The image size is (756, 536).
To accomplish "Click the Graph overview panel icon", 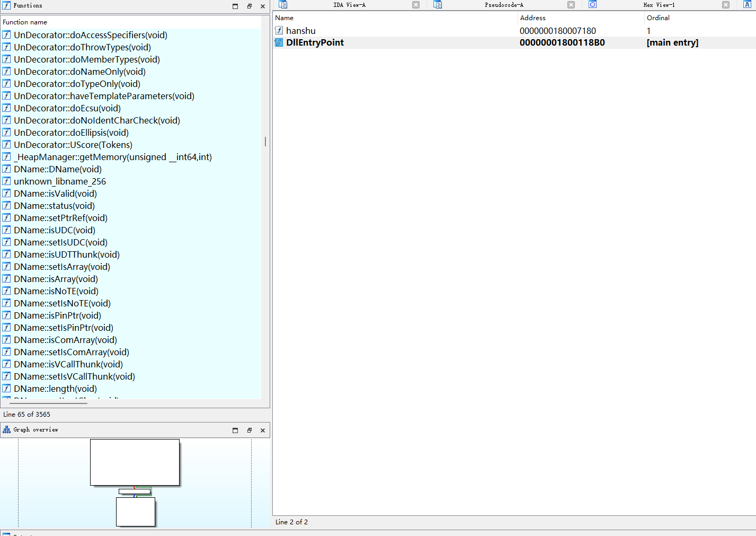I will coord(6,430).
